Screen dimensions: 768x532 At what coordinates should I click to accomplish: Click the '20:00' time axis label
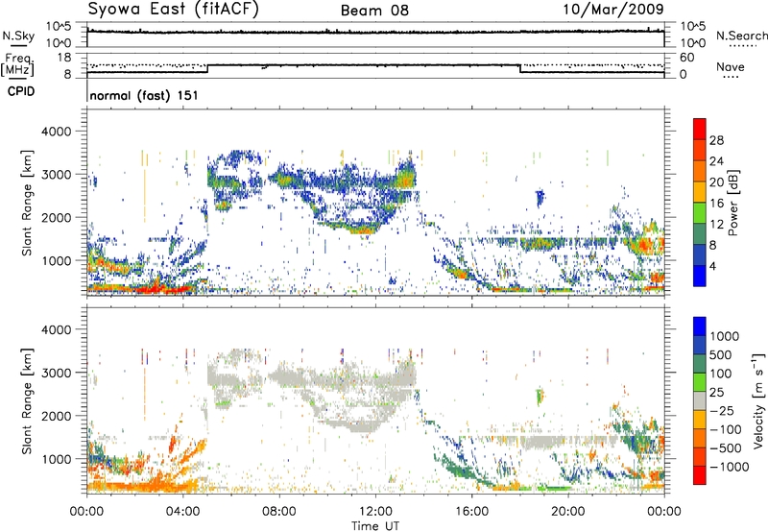coord(568,511)
